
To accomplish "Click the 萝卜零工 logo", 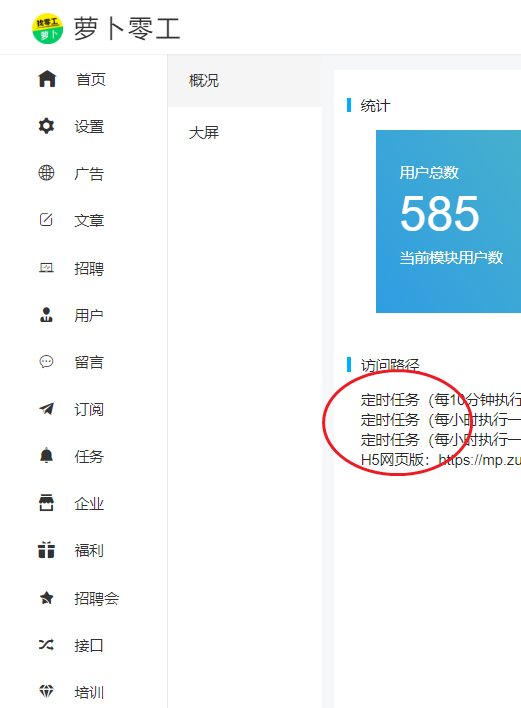I will point(47,28).
